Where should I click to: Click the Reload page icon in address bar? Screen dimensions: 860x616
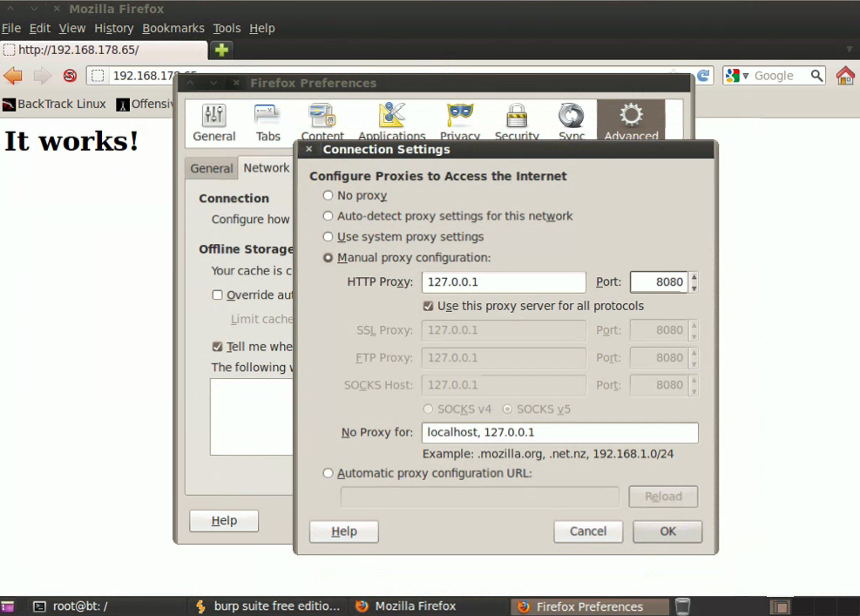click(703, 76)
